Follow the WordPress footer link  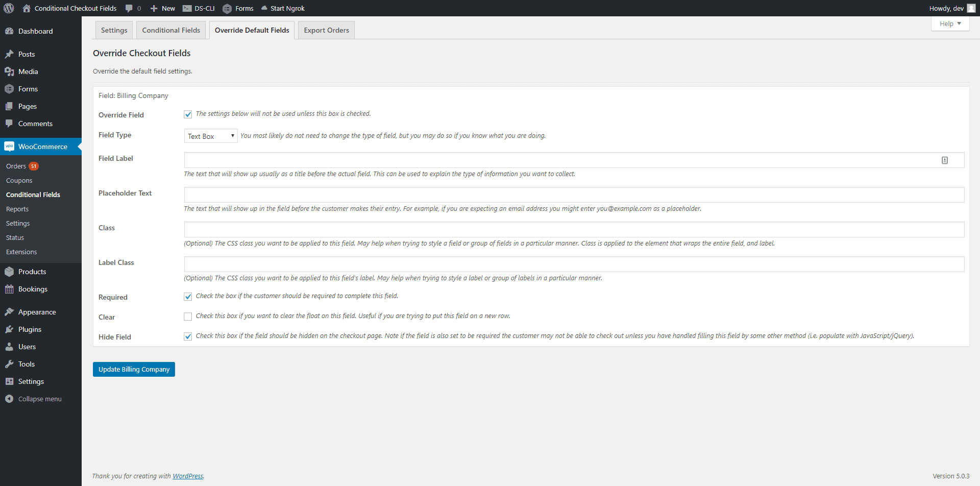(187, 475)
